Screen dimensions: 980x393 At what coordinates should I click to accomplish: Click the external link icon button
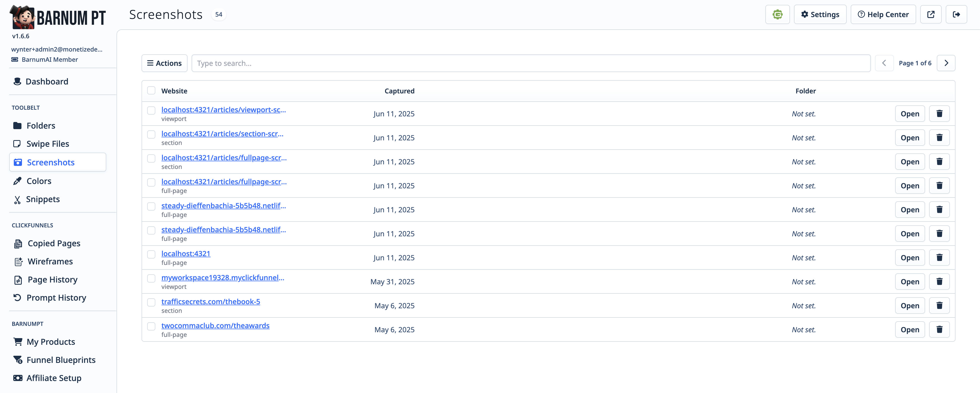[930, 15]
